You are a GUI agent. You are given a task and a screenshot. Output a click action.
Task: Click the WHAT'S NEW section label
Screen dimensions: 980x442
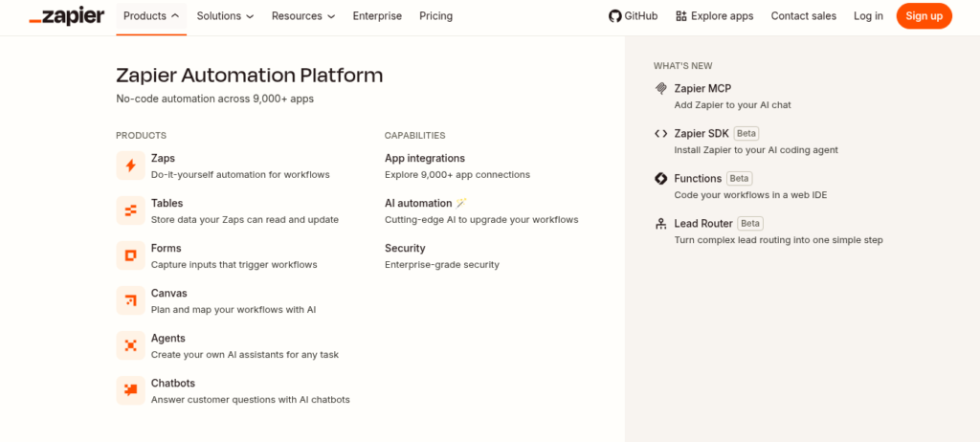[683, 66]
